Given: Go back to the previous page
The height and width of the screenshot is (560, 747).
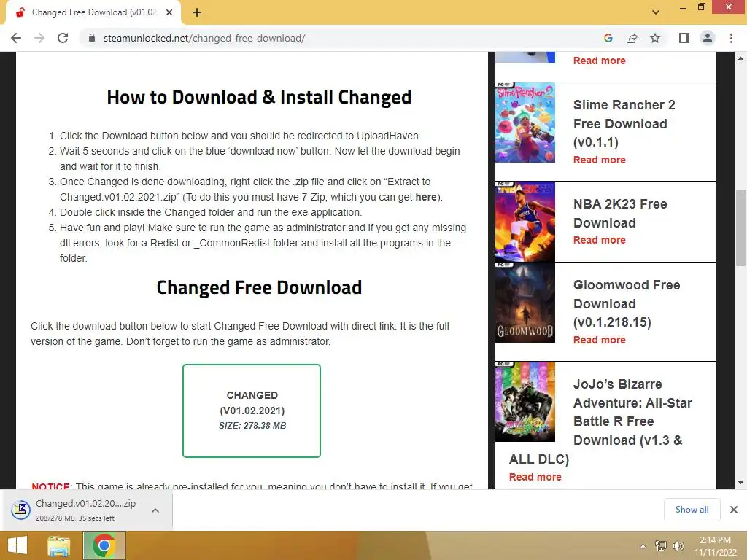Looking at the screenshot, I should (16, 38).
